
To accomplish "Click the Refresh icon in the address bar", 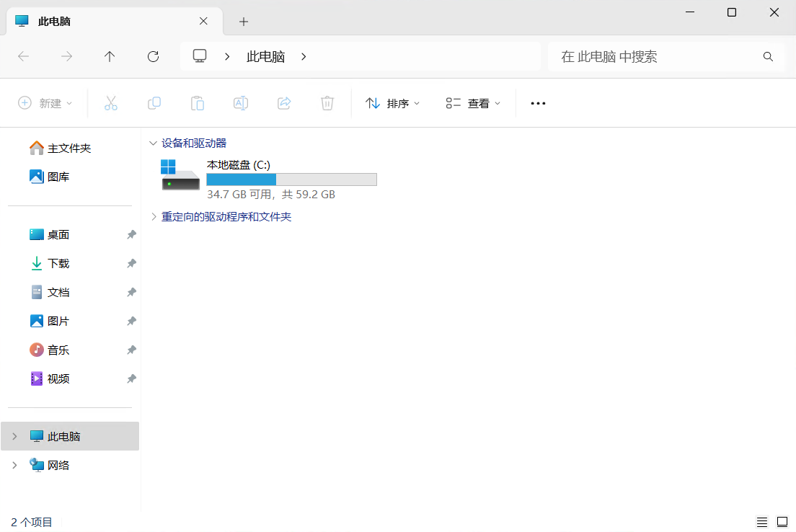I will (153, 56).
